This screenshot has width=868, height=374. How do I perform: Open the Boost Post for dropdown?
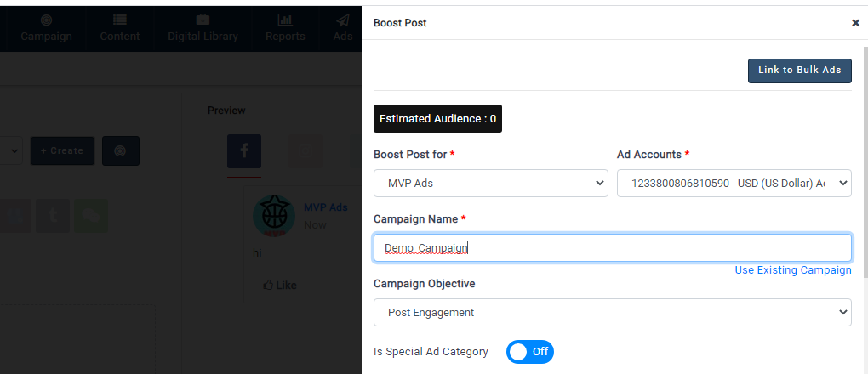click(x=490, y=183)
